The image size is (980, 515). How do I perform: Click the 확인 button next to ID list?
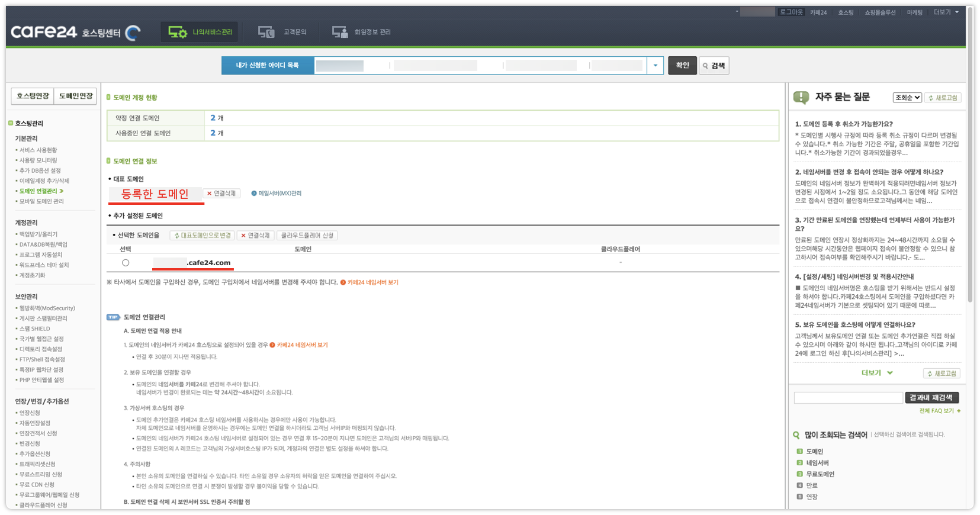point(682,65)
